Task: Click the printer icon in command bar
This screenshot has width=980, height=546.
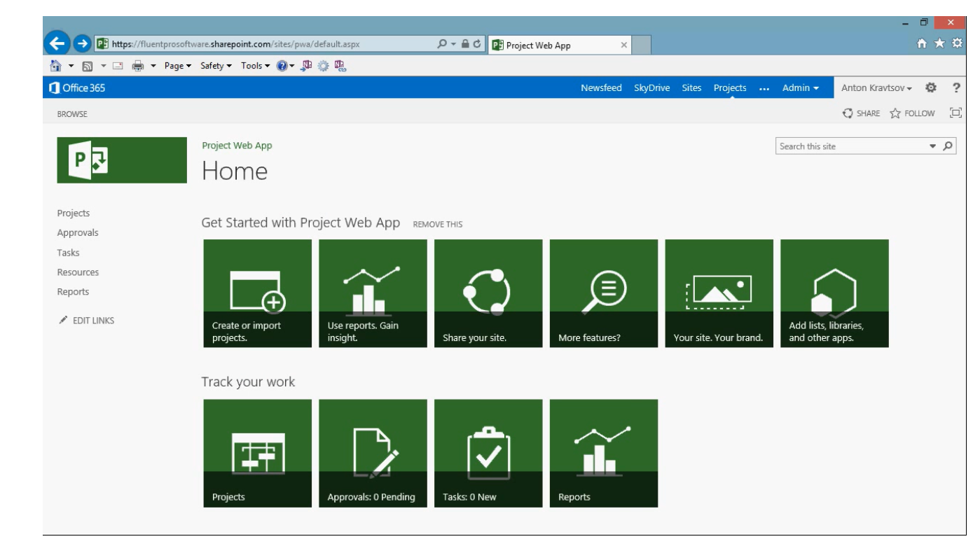Action: (x=138, y=66)
